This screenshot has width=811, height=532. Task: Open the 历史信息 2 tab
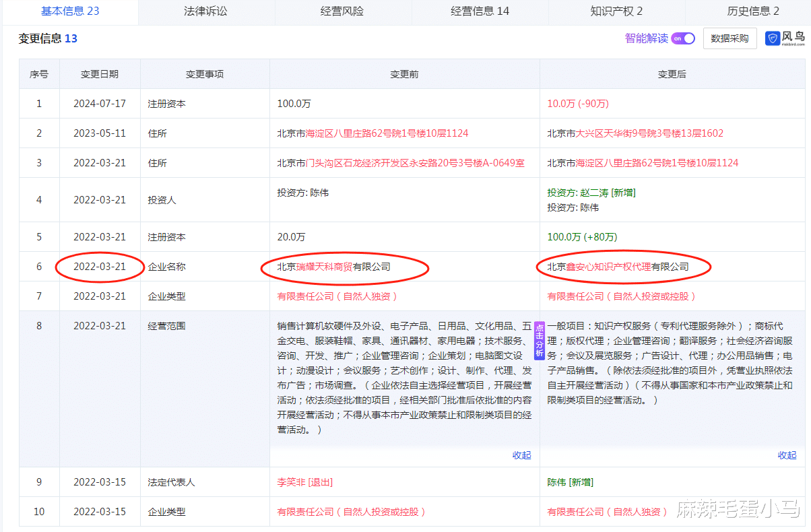(x=753, y=11)
